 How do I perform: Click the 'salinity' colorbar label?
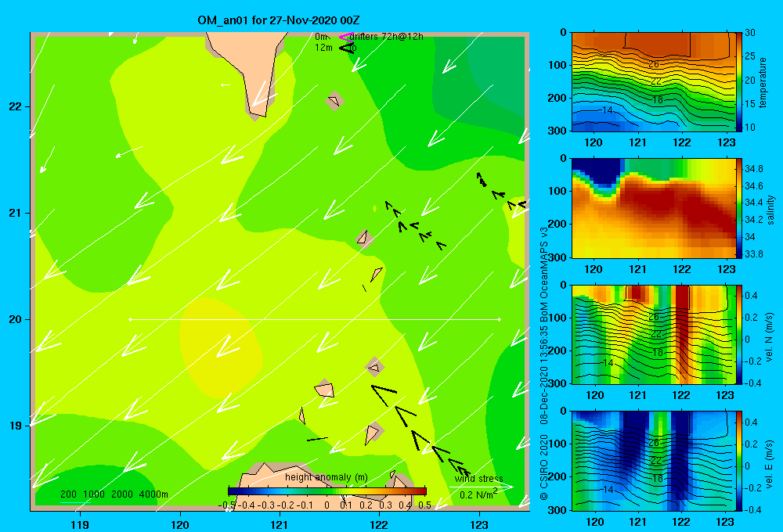[770, 210]
